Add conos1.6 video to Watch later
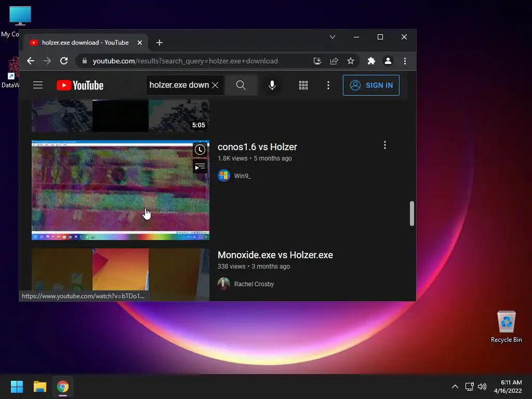This screenshot has height=399, width=532. pyautogui.click(x=200, y=150)
